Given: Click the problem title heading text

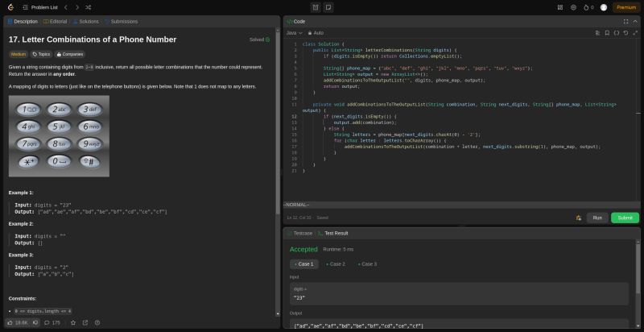Looking at the screenshot, I should click(93, 39).
